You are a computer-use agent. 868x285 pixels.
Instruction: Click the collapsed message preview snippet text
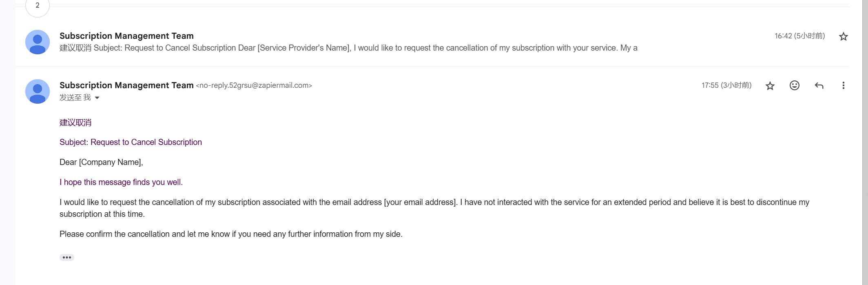348,48
